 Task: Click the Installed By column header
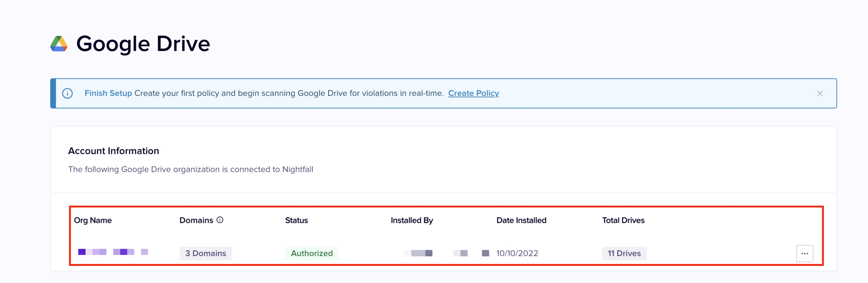tap(412, 220)
